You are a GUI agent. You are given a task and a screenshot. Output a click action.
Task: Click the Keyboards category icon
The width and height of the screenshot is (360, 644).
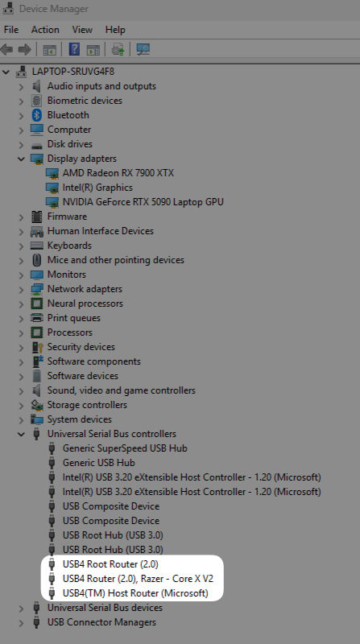(36, 246)
